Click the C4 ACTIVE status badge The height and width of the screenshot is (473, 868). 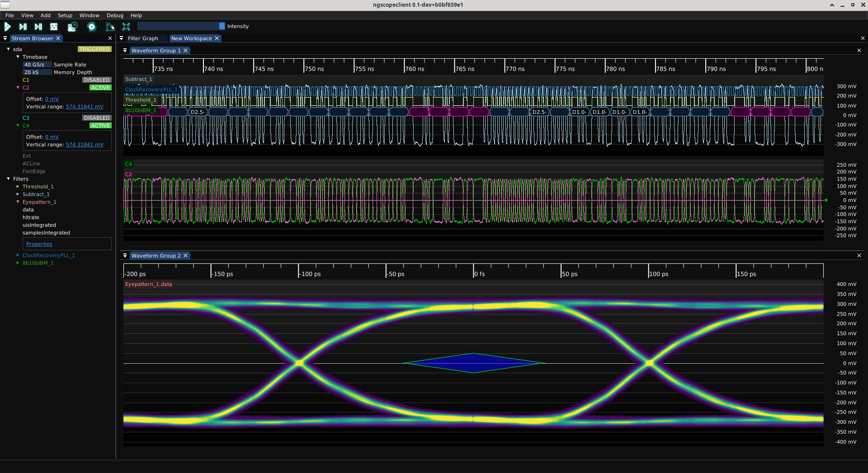[100, 126]
